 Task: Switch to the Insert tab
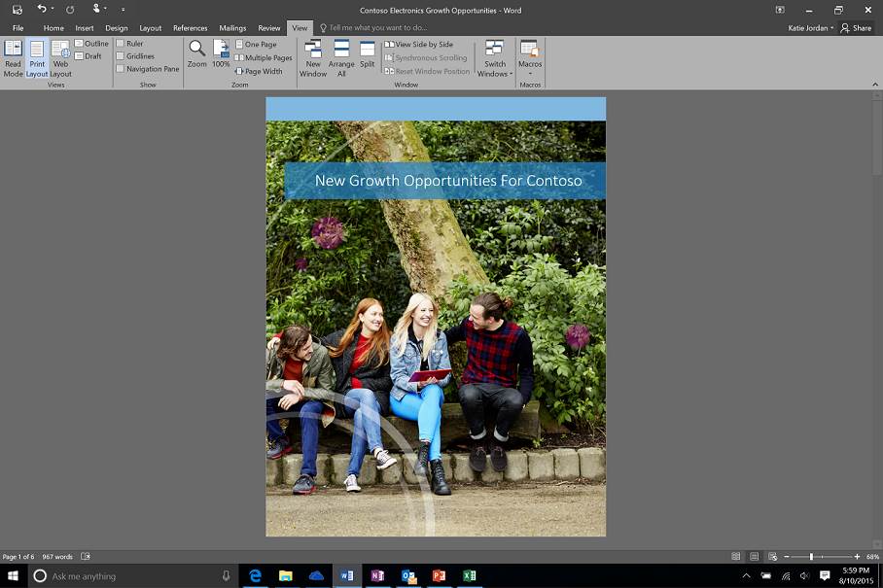point(85,28)
